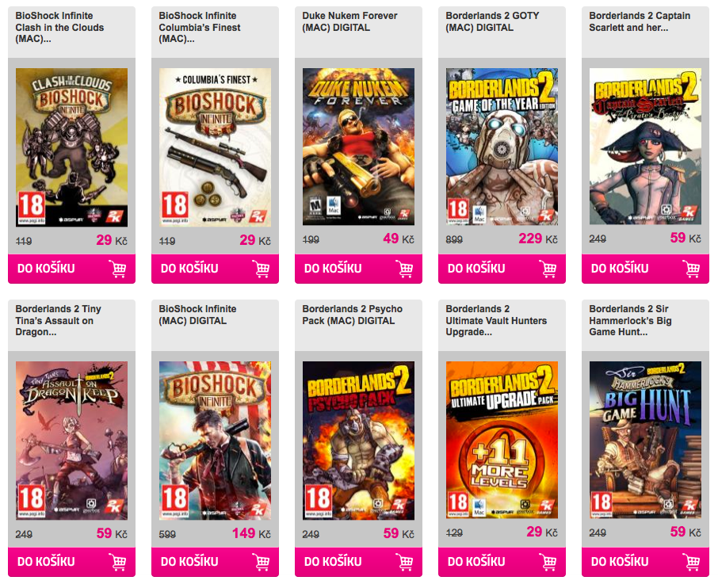Screen dimensions: 718x588
Task: Open Borderlands 2 GOTY (MAC) DIGITAL title
Action: point(492,21)
